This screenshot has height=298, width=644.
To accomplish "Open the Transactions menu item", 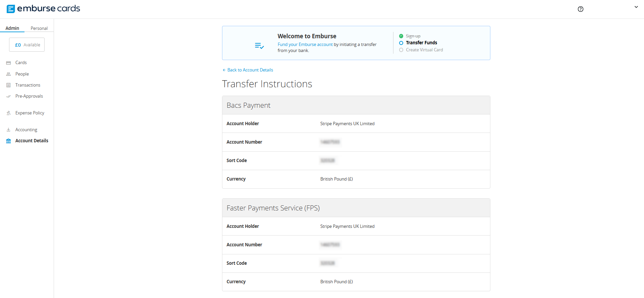I will point(28,85).
